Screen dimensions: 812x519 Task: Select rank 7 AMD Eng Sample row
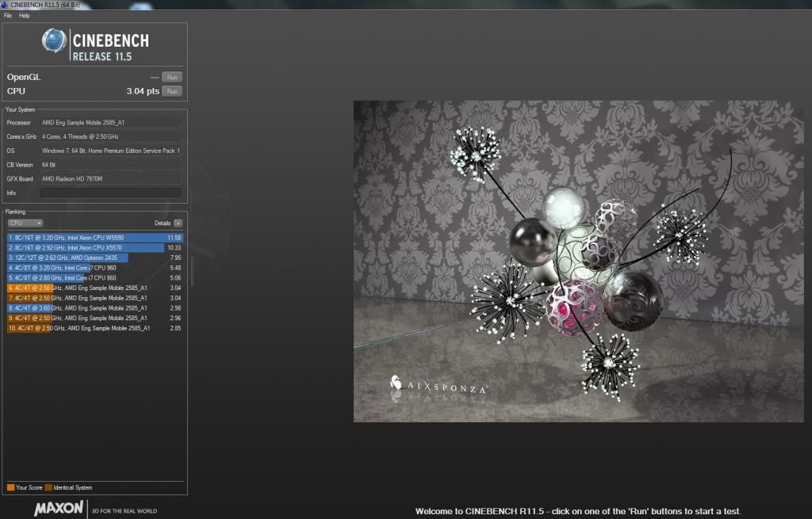(95, 298)
